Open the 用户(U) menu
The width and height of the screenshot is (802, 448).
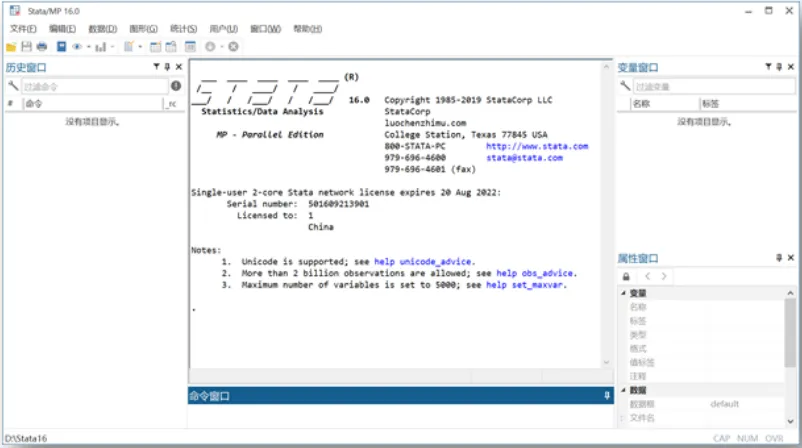pyautogui.click(x=224, y=29)
